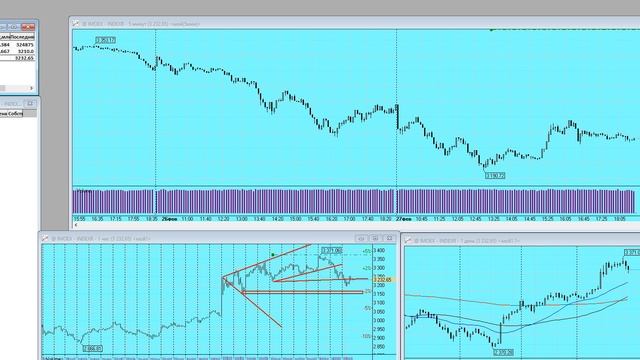The image size is (640, 360).
Task: Click the +5% label on the hourly chart
Action: click(367, 251)
